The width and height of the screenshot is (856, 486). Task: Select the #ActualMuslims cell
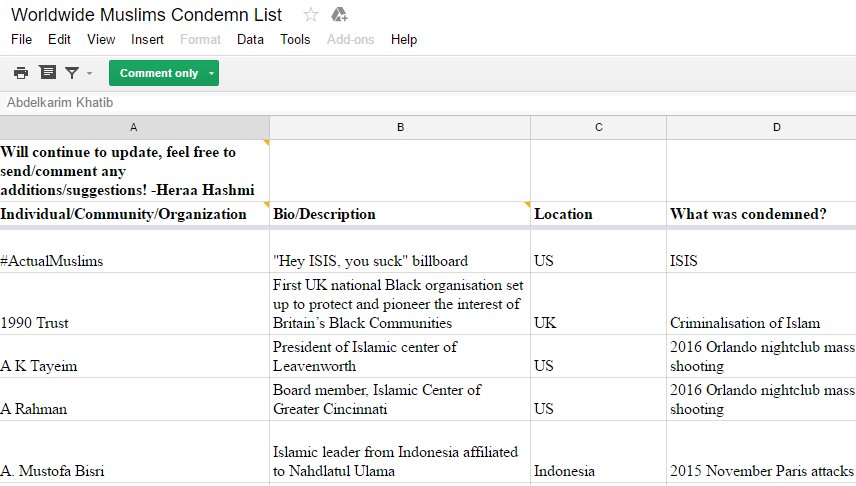tap(134, 251)
